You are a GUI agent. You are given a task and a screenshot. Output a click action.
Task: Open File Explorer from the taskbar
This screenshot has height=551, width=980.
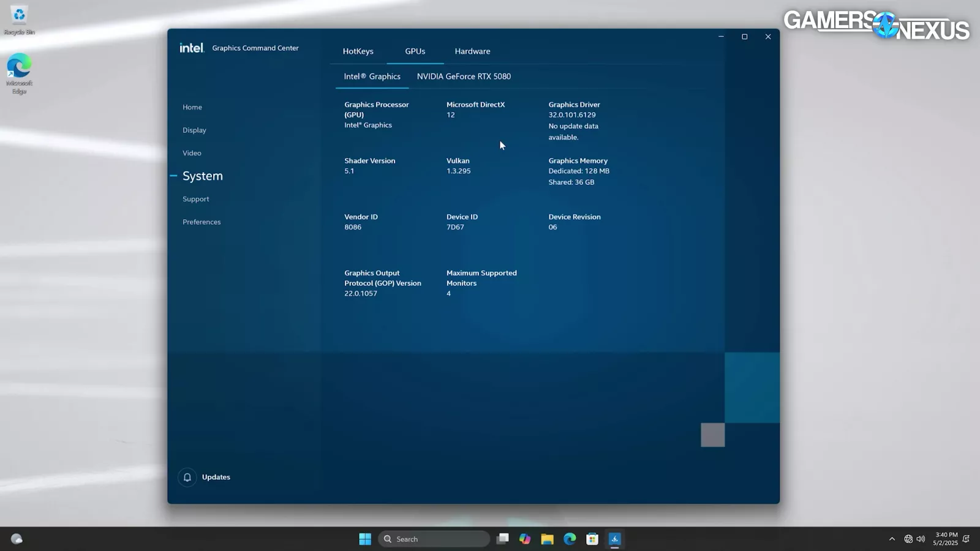[547, 539]
